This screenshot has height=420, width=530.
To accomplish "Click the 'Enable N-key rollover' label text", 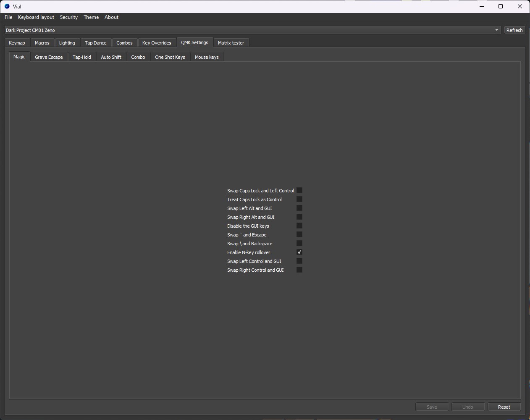I will [x=249, y=252].
